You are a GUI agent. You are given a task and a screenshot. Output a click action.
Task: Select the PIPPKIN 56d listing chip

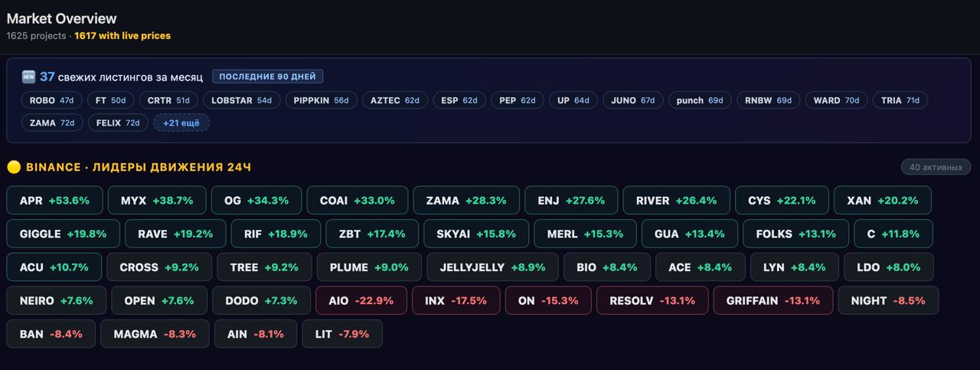(321, 100)
